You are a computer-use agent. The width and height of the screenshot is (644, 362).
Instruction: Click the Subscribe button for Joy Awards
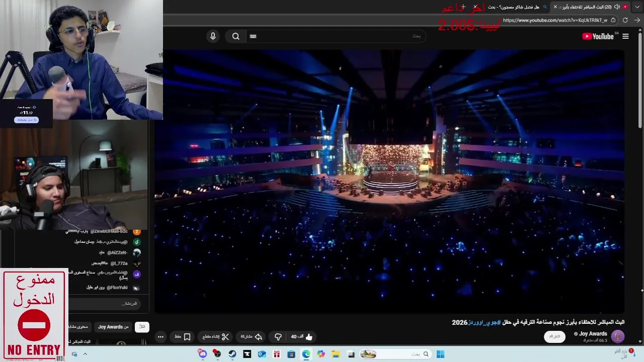[554, 336]
